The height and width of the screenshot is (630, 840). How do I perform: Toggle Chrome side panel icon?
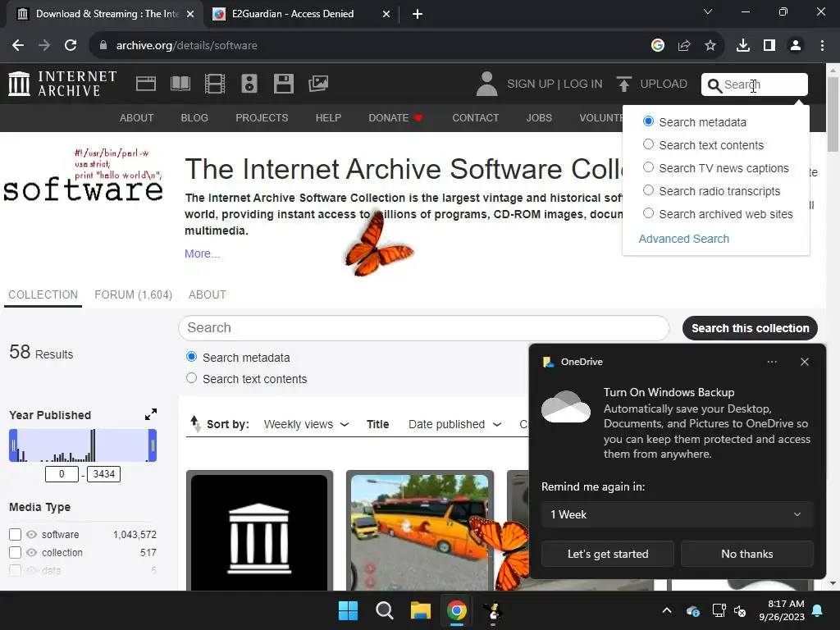click(769, 46)
